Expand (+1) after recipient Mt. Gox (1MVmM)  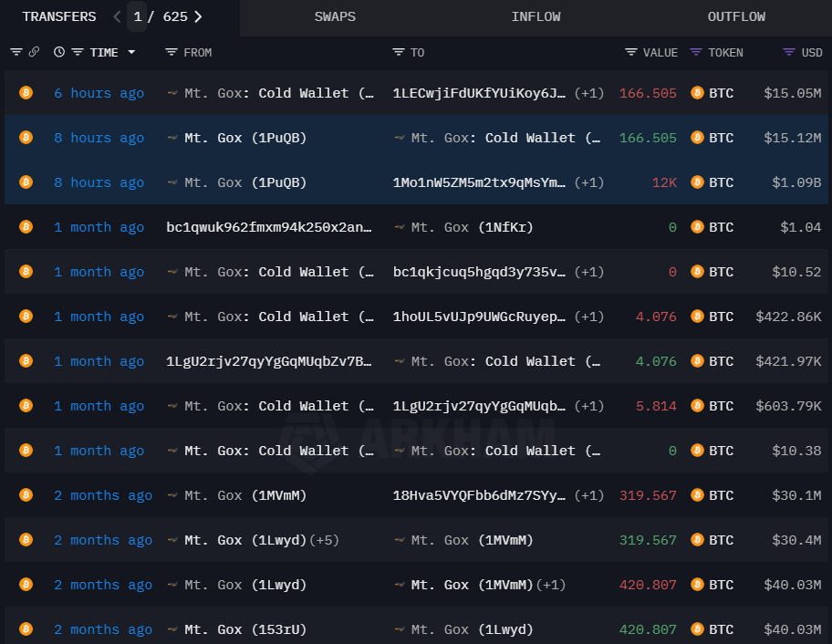tap(551, 585)
